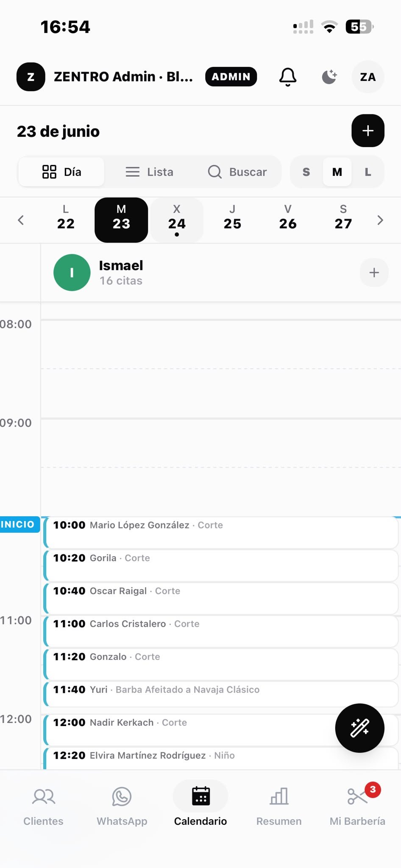Open the ZENTRO Admin business selector
The height and width of the screenshot is (868, 401).
pos(105,77)
